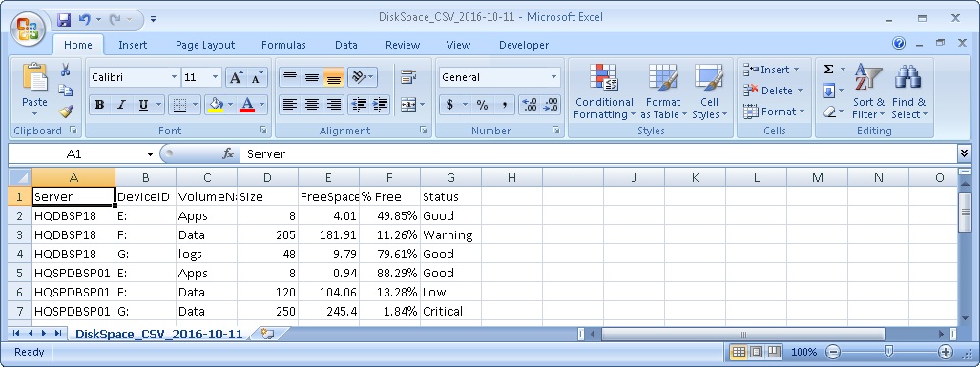Apply the Borders button
The height and width of the screenshot is (367, 980).
point(179,104)
